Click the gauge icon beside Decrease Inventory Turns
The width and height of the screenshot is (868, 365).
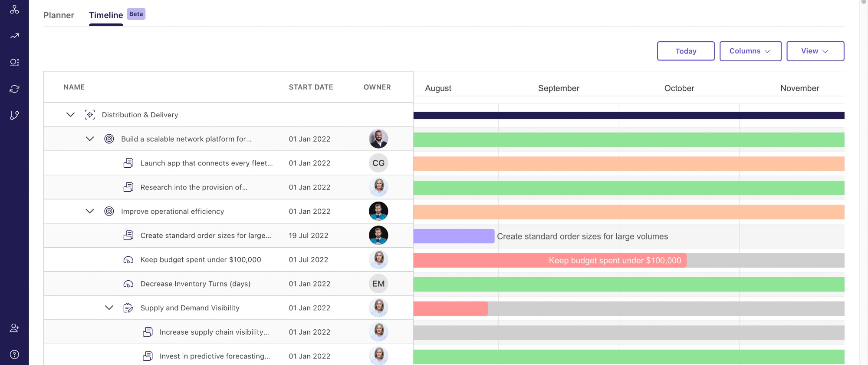click(x=128, y=284)
